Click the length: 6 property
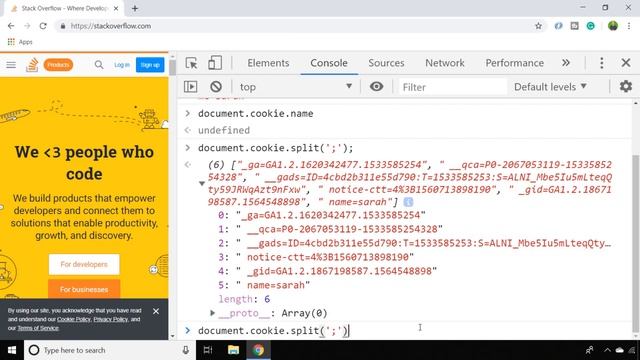 (244, 299)
